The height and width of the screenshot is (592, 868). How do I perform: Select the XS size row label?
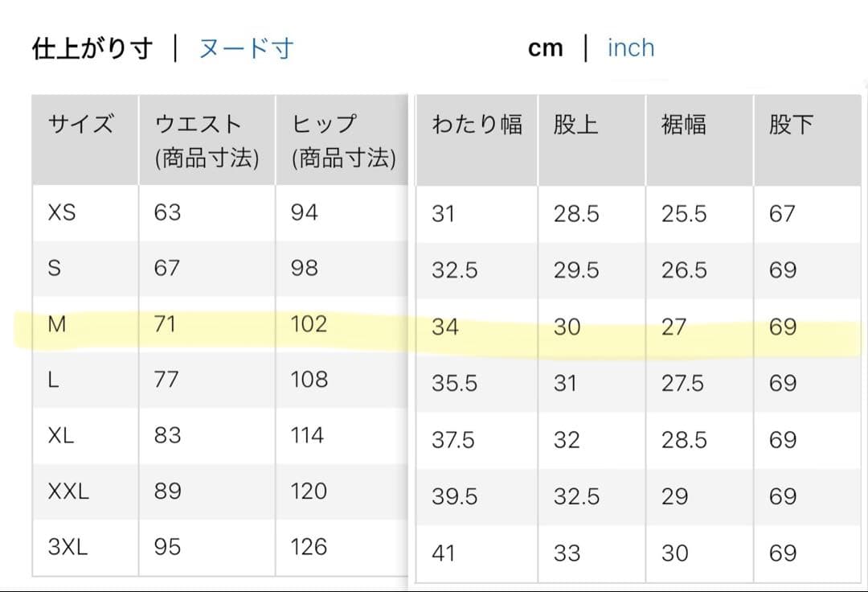point(62,212)
